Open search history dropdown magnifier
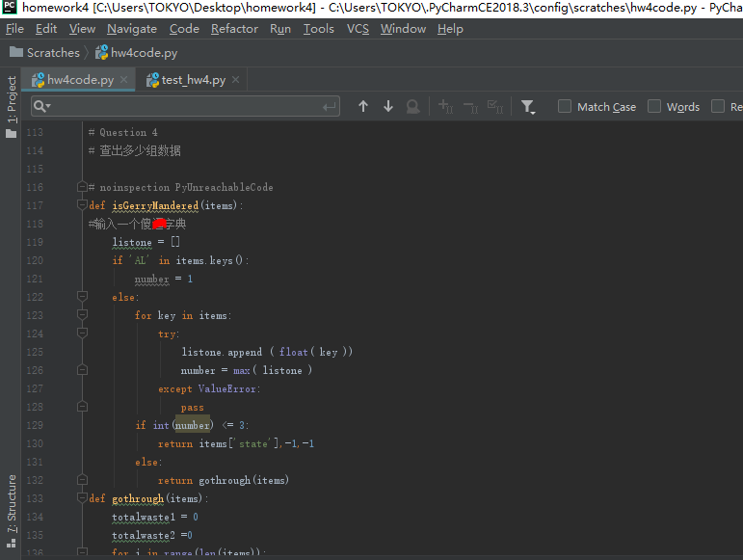Screen dimensions: 743x560 [41, 107]
